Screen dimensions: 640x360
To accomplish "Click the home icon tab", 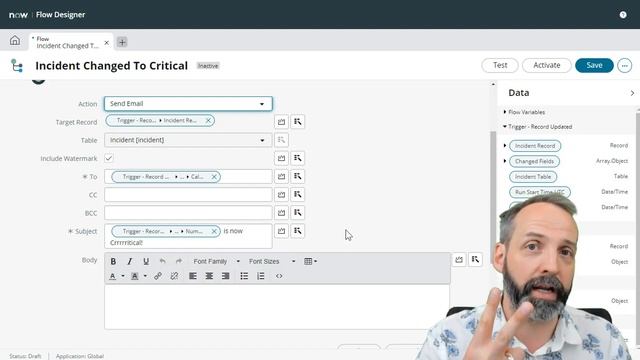I will point(15,40).
